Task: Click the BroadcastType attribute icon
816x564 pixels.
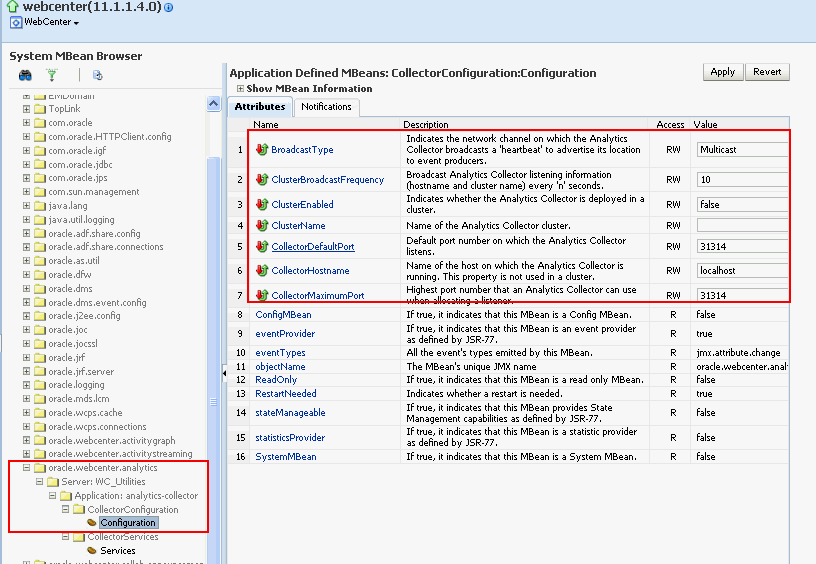Action: pos(262,149)
